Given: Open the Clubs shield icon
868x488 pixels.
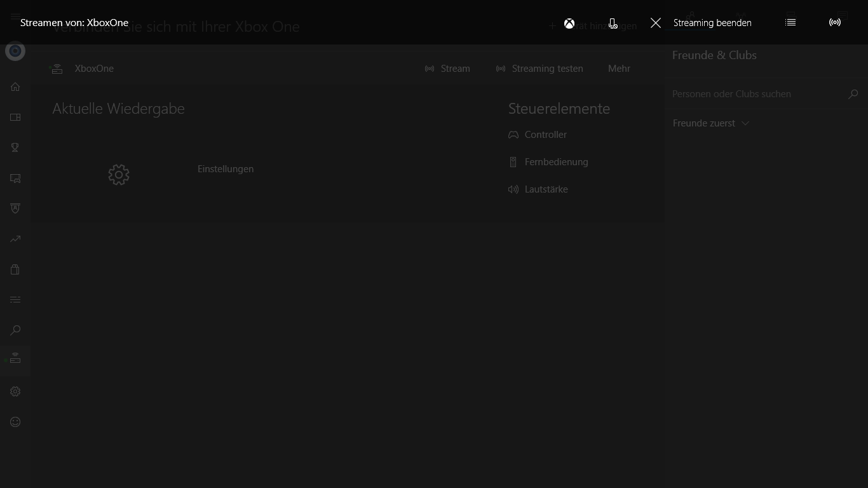Looking at the screenshot, I should point(15,208).
